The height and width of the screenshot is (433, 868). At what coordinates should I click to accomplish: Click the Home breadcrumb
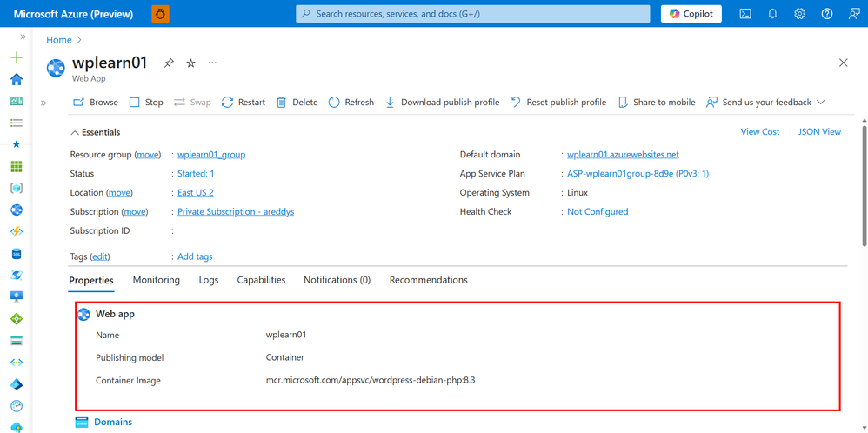pos(58,40)
